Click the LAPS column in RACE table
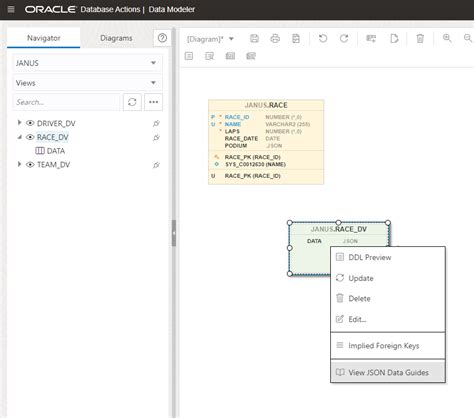This screenshot has height=418, width=474. [232, 131]
